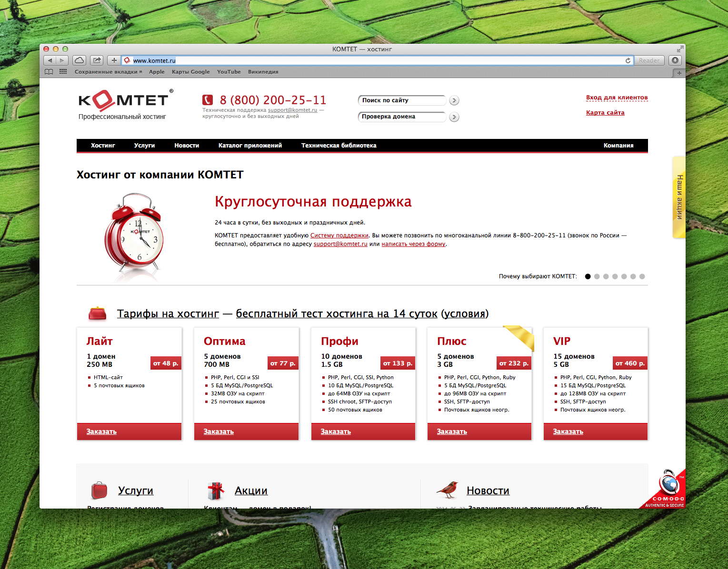This screenshot has width=728, height=569.
Task: Click Заказать under the VIP plan
Action: (x=568, y=432)
